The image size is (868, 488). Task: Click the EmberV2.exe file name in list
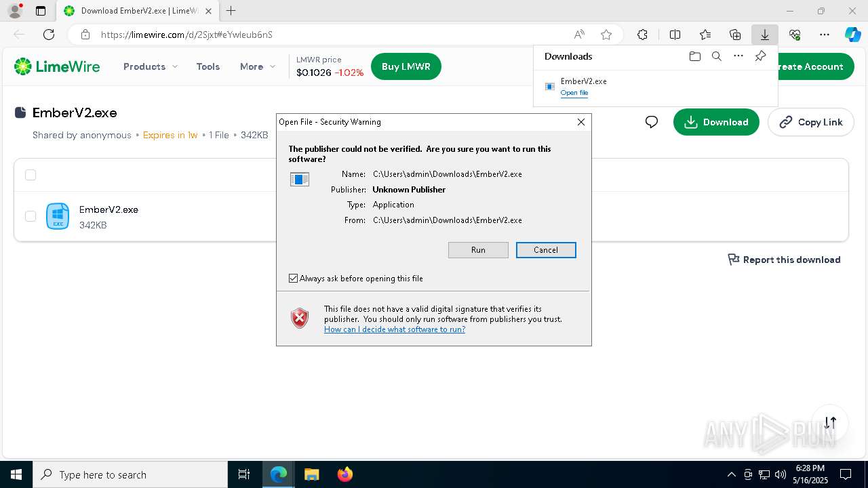click(x=108, y=209)
